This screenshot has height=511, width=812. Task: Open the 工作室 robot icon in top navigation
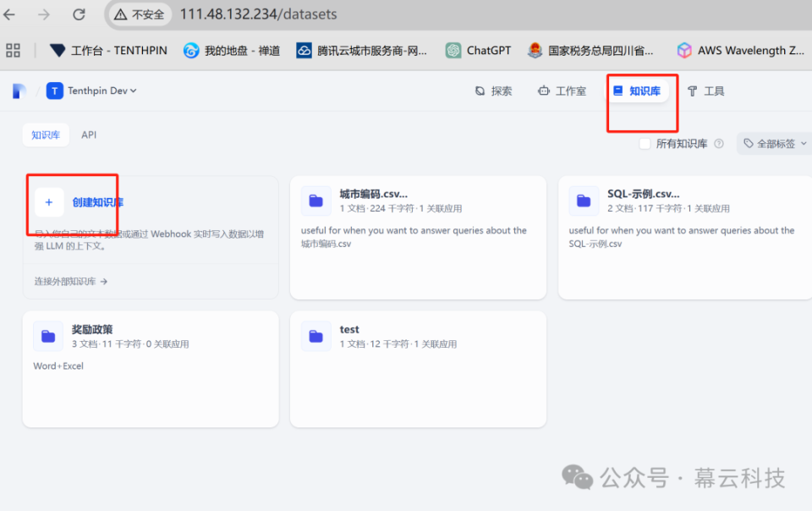point(546,91)
